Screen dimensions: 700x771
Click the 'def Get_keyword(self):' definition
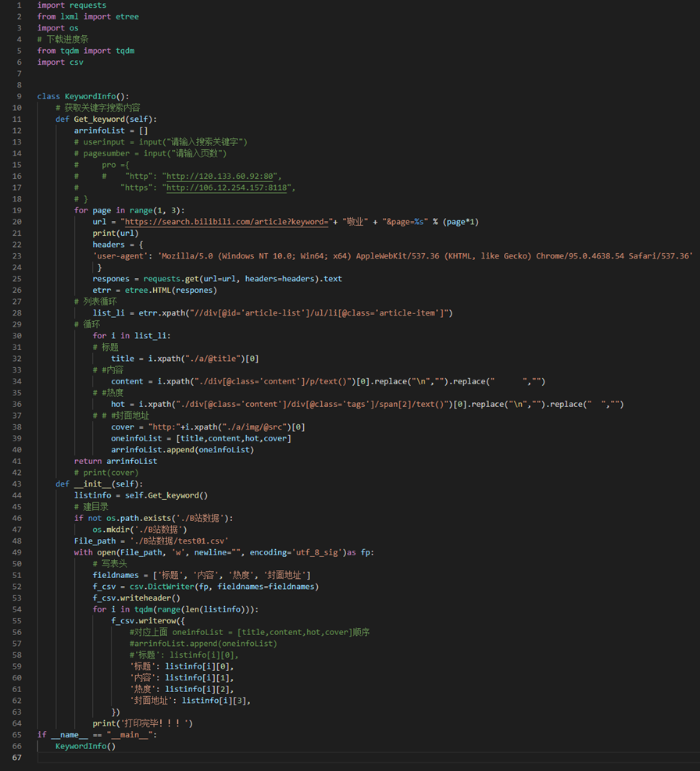(x=106, y=119)
